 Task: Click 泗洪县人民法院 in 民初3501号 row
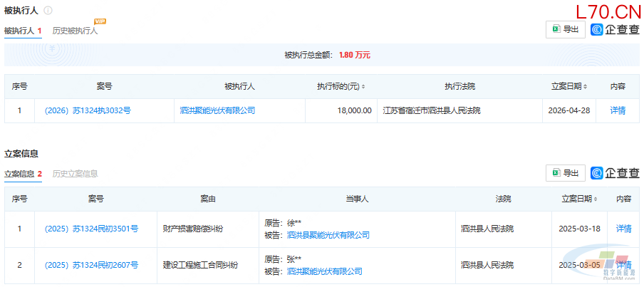click(x=487, y=229)
